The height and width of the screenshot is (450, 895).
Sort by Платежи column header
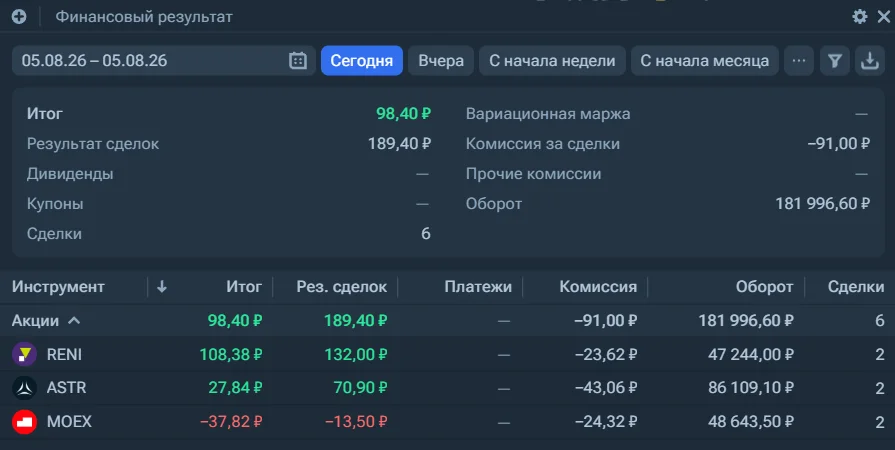coord(478,287)
